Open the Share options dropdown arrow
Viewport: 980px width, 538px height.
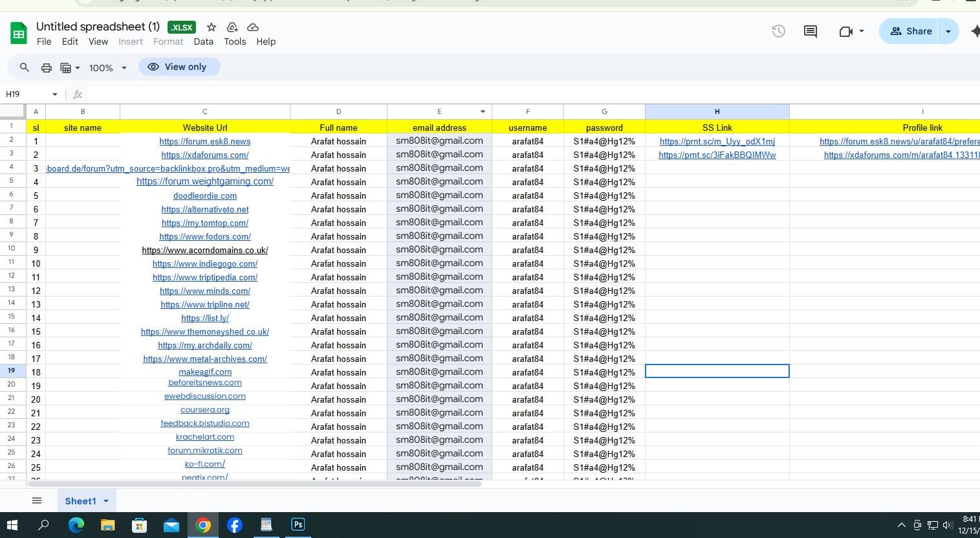tap(948, 31)
